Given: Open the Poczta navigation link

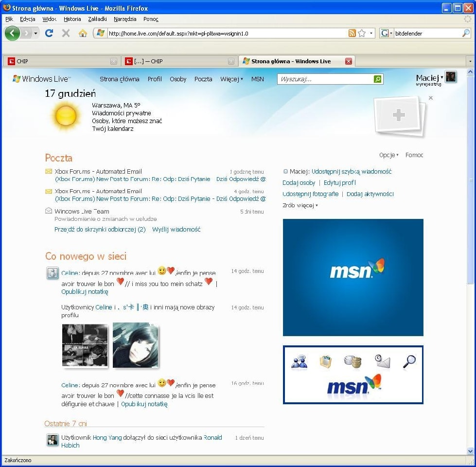Looking at the screenshot, I should point(203,79).
